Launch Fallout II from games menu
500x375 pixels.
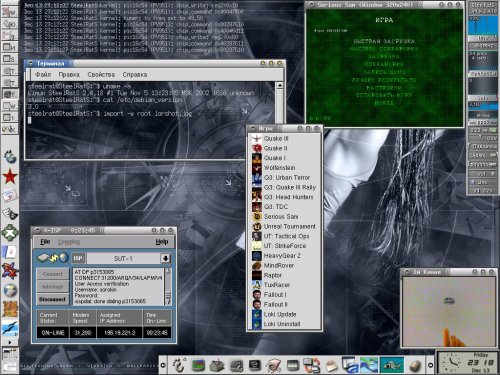pyautogui.click(x=284, y=304)
